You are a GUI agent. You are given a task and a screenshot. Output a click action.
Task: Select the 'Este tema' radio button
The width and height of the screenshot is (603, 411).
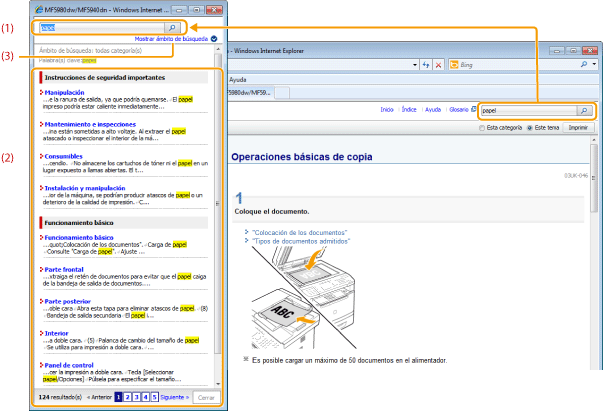[x=528, y=128]
